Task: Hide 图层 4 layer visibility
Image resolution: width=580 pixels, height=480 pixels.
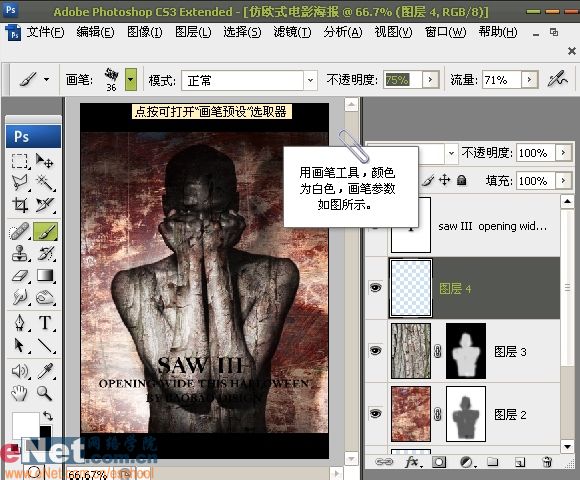Action: coord(375,288)
